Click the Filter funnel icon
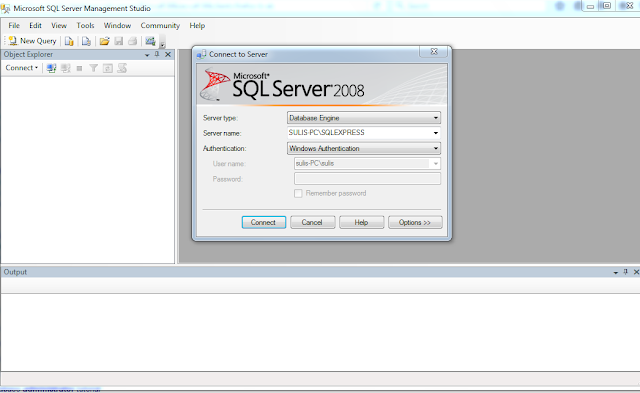Image resolution: width=640 pixels, height=393 pixels. [93, 68]
